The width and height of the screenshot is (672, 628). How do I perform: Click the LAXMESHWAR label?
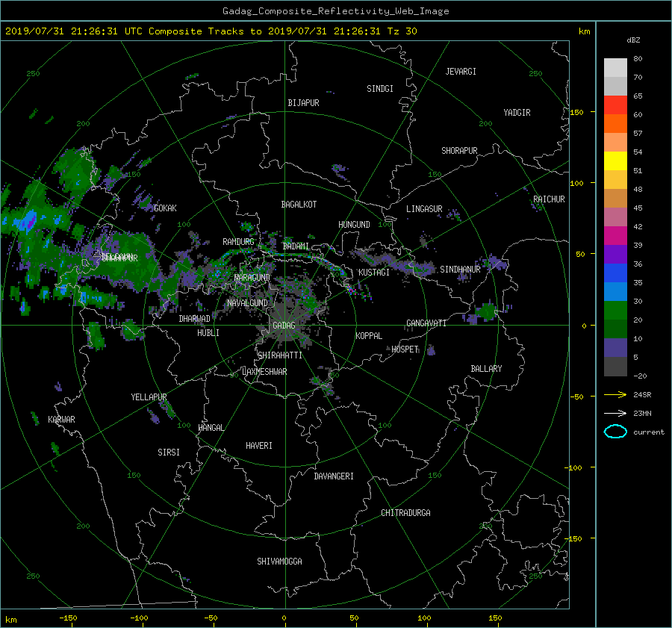click(x=264, y=372)
